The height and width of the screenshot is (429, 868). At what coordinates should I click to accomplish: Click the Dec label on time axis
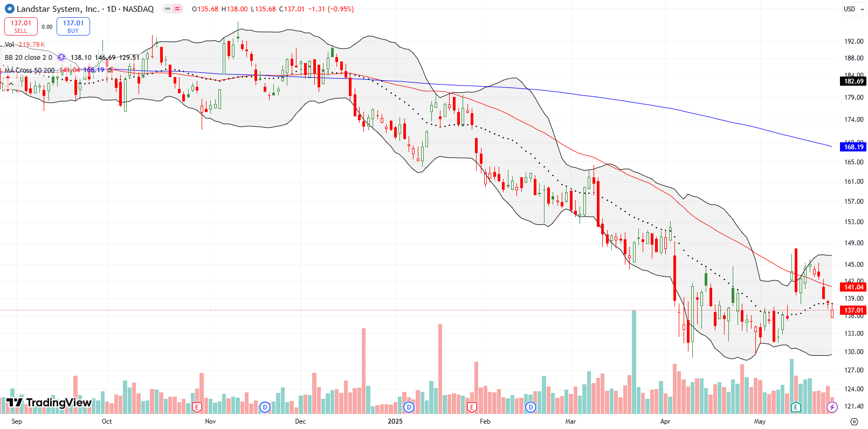point(300,421)
